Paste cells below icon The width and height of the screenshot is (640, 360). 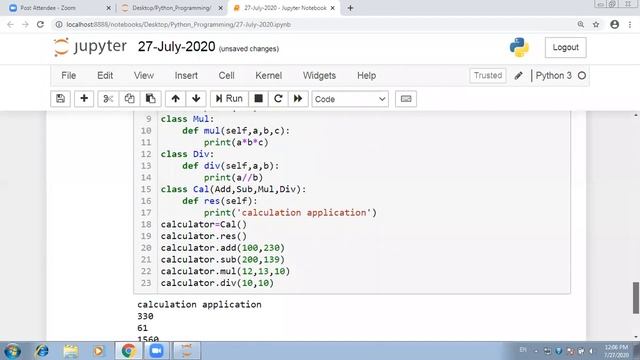click(x=151, y=99)
